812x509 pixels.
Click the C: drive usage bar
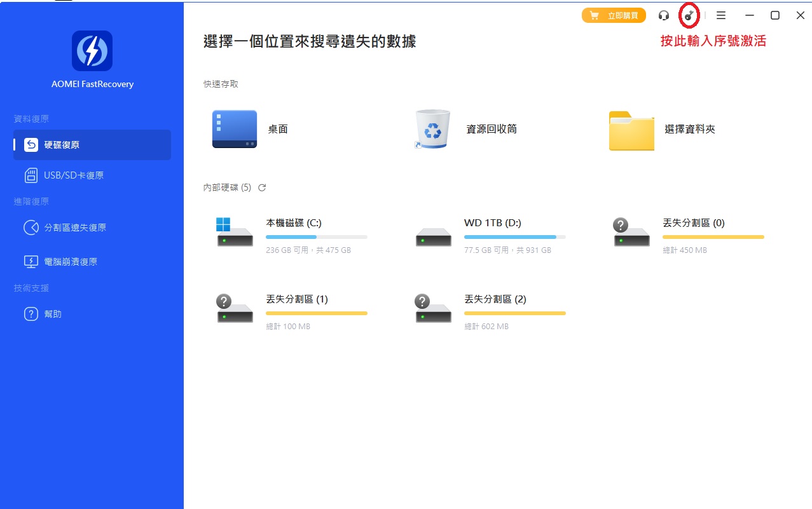pyautogui.click(x=316, y=236)
